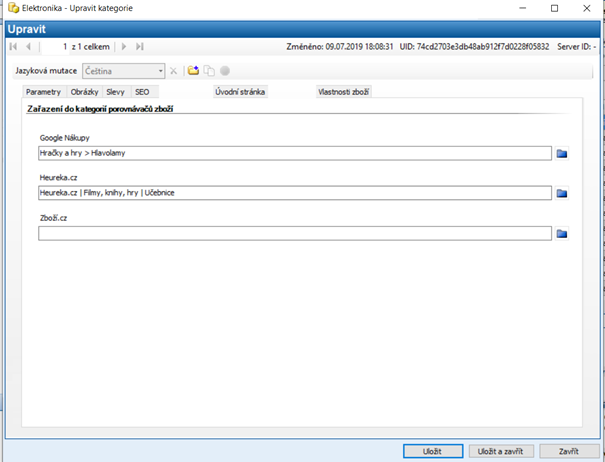This screenshot has width=605, height=462.
Task: Go to the next record arrow
Action: [124, 46]
